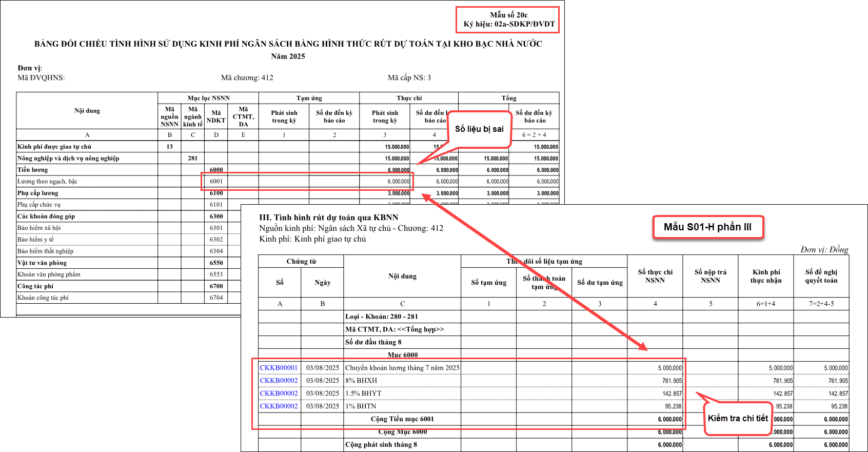Click NDKT code 6001 cell

pyautogui.click(x=216, y=182)
